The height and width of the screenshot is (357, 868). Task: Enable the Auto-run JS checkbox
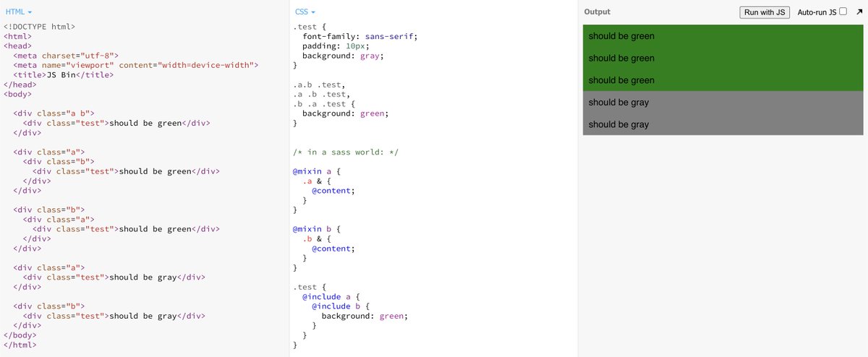click(843, 12)
